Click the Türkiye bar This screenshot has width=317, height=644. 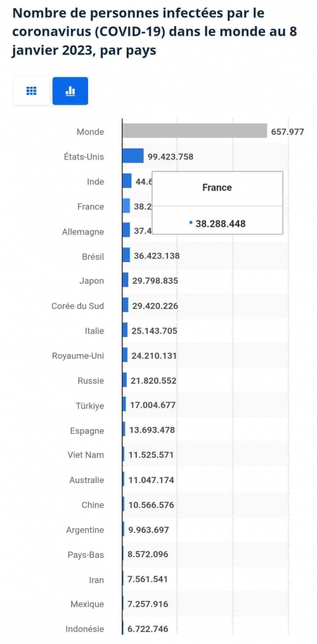[124, 405]
